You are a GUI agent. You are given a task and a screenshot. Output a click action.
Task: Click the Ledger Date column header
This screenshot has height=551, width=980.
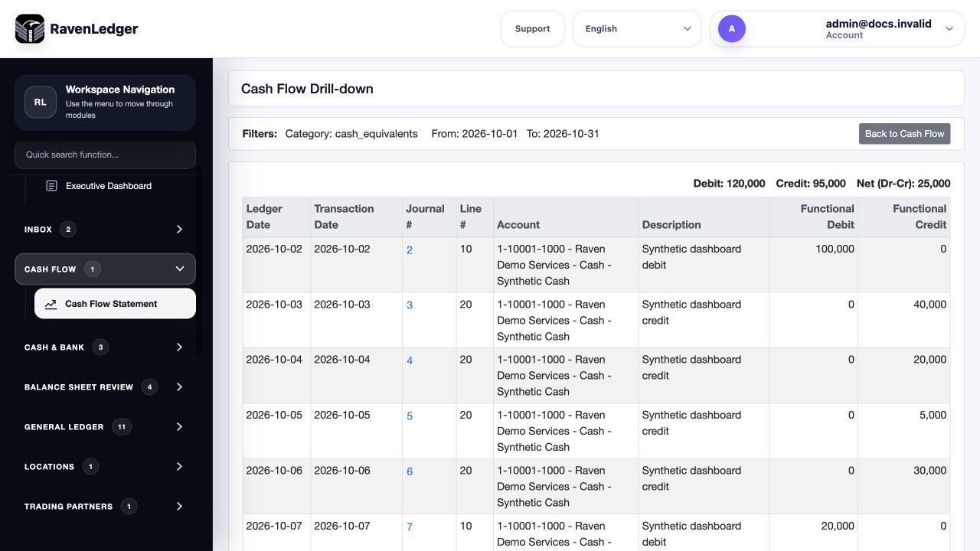coord(276,217)
